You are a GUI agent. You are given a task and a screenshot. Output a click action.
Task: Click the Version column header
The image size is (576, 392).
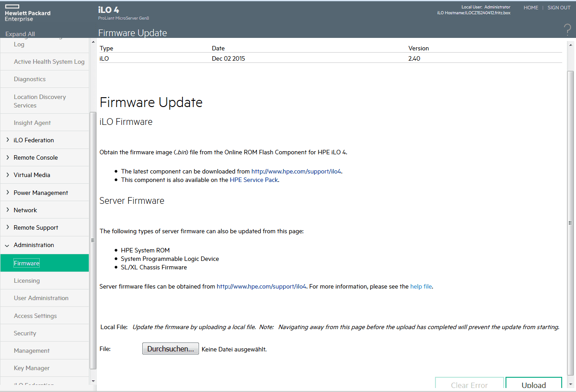419,48
